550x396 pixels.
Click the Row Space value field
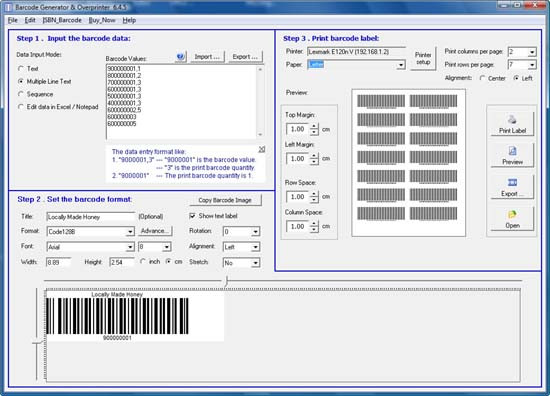[x=298, y=196]
